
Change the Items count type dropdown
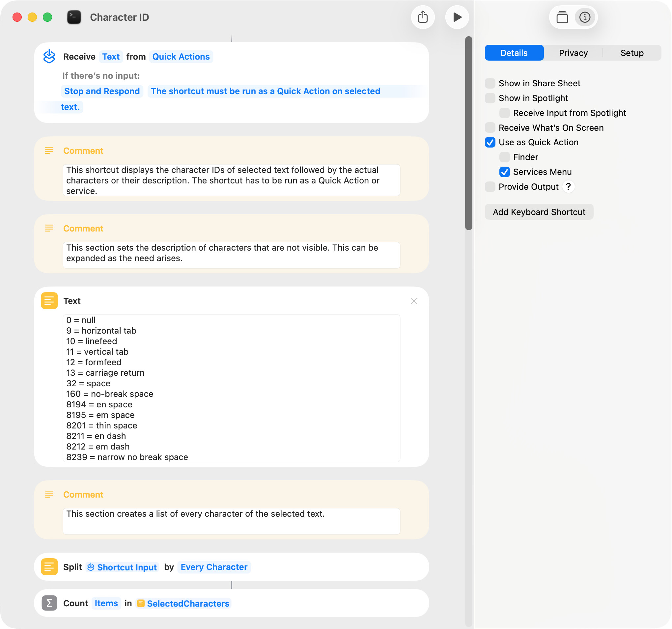coord(106,603)
